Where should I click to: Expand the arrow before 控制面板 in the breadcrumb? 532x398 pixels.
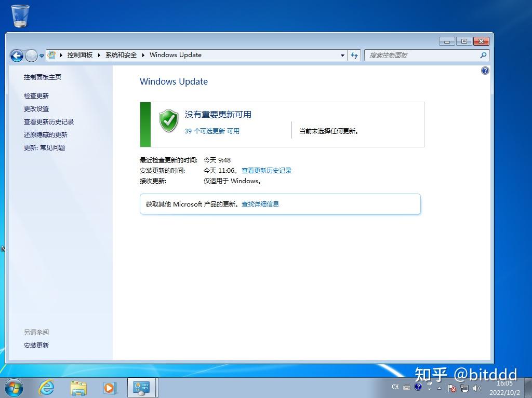pyautogui.click(x=61, y=55)
